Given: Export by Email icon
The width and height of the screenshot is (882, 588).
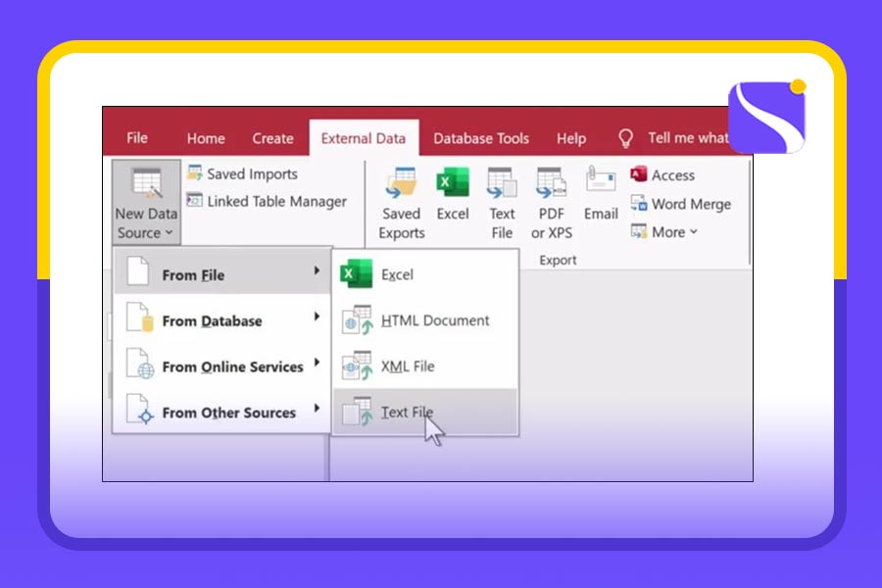Looking at the screenshot, I should click(601, 180).
